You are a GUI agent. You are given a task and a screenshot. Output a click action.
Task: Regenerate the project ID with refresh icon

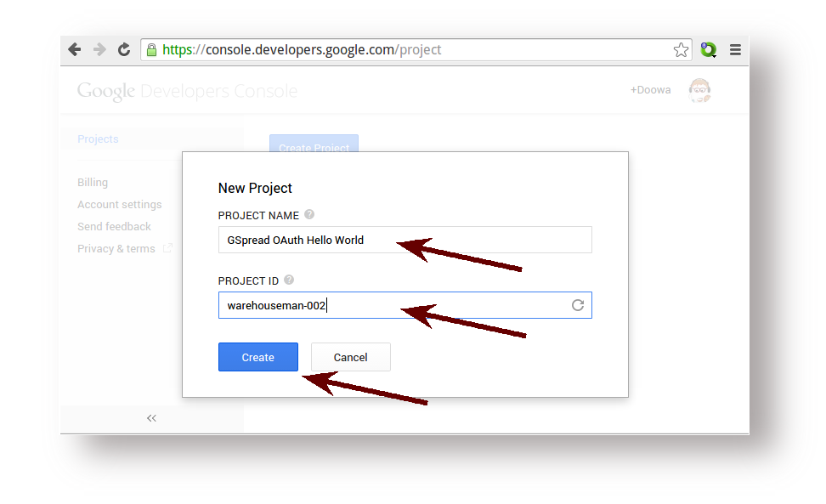[x=578, y=305]
